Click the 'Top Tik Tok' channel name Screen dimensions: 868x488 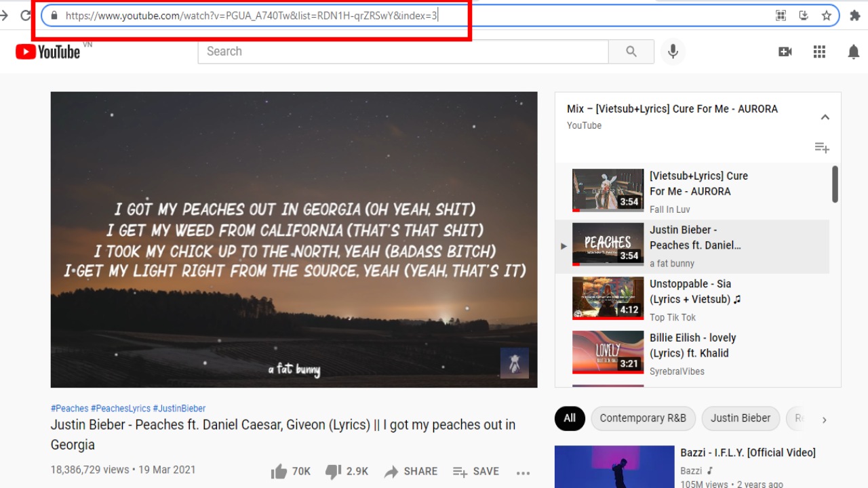pyautogui.click(x=673, y=318)
